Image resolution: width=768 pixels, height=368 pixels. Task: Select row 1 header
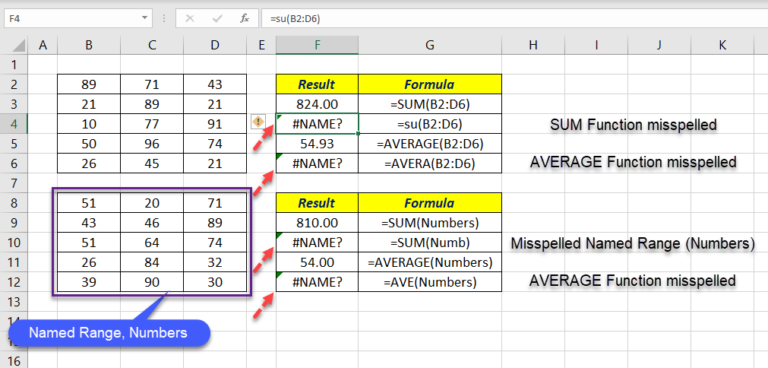14,65
